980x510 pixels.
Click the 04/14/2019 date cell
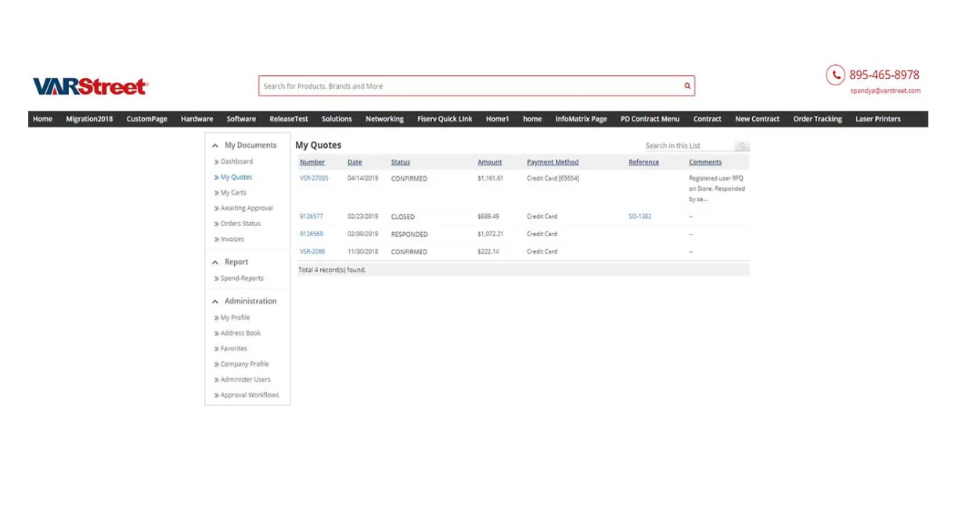362,178
